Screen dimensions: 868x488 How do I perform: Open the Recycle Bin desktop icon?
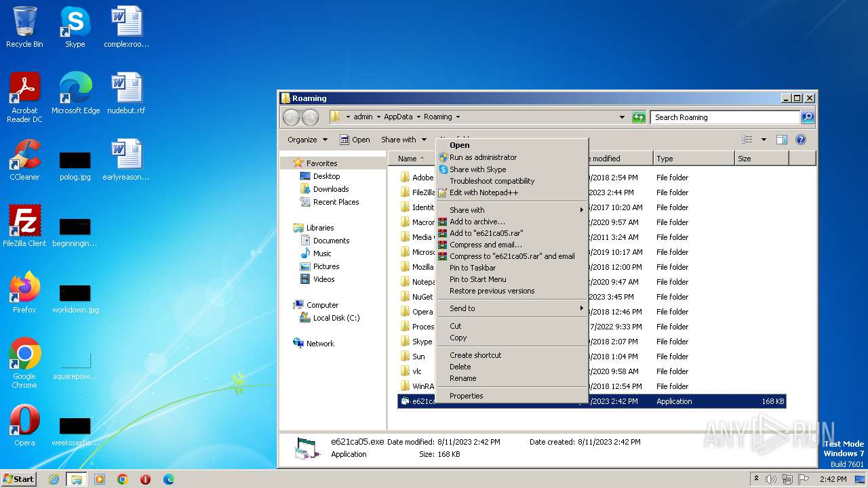(24, 27)
